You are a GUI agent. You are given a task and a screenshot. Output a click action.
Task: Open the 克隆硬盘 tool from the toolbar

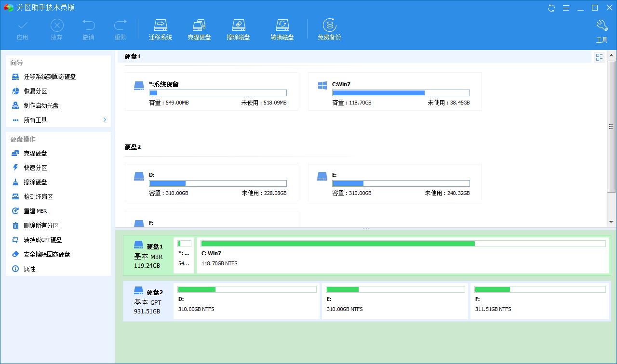tap(199, 28)
